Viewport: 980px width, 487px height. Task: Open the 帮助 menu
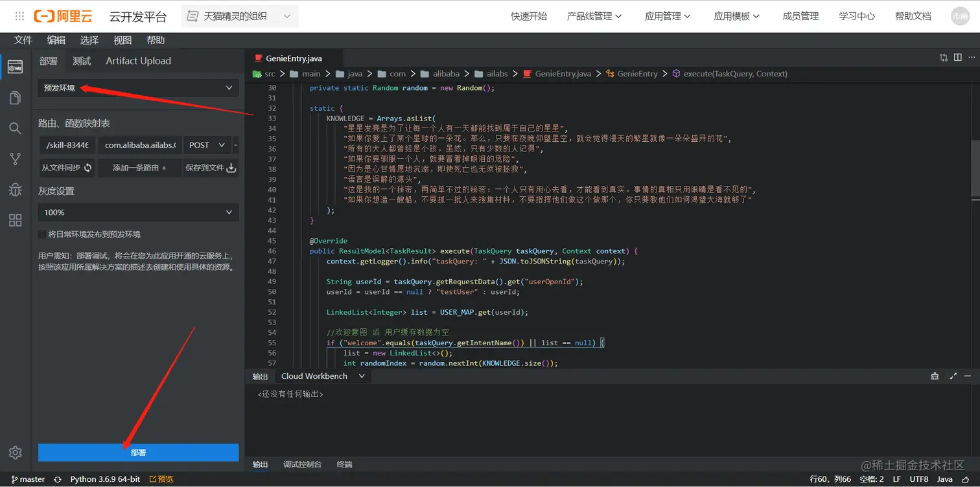point(156,40)
